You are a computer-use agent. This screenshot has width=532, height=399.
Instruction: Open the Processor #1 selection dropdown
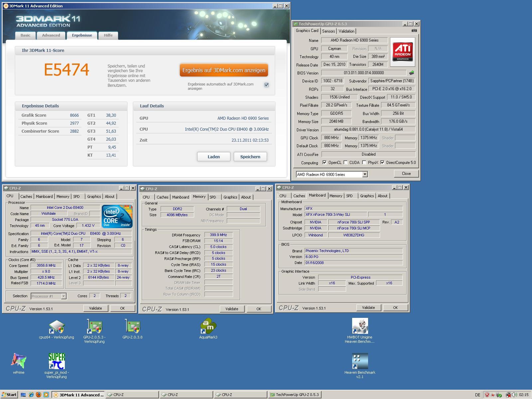coord(64,296)
